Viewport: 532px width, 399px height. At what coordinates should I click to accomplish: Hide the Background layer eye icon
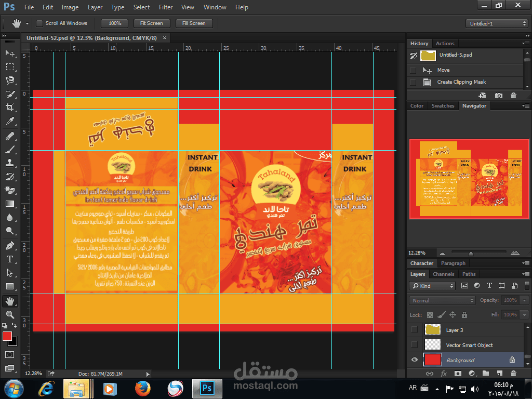pyautogui.click(x=414, y=360)
